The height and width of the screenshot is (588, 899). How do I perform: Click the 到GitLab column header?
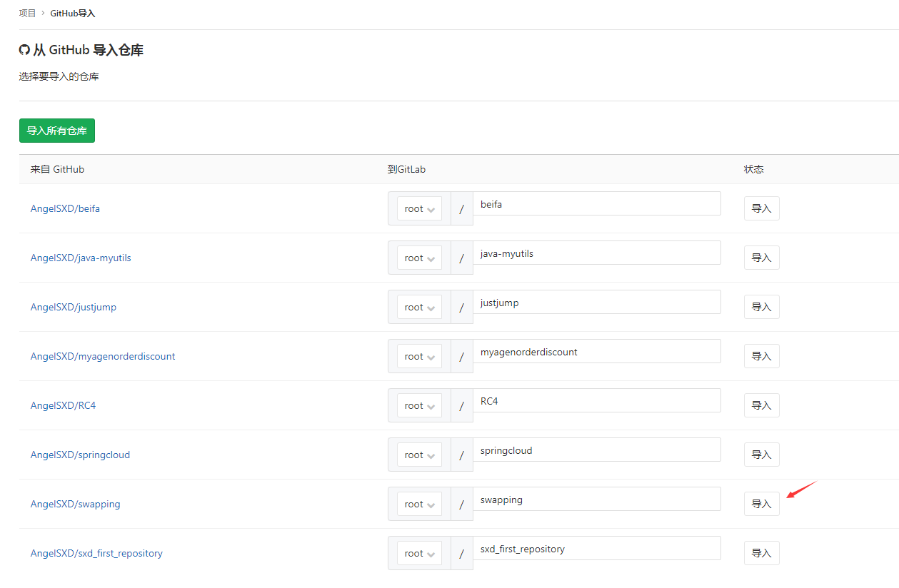406,170
